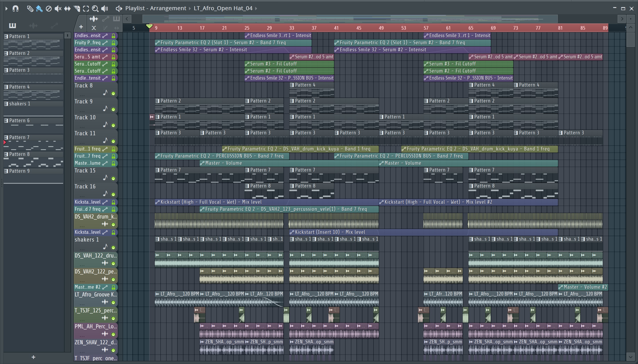Image resolution: width=638 pixels, height=364 pixels.
Task: Select Kickstart (Insert 10) - Mix level clip
Action: [x=424, y=232]
